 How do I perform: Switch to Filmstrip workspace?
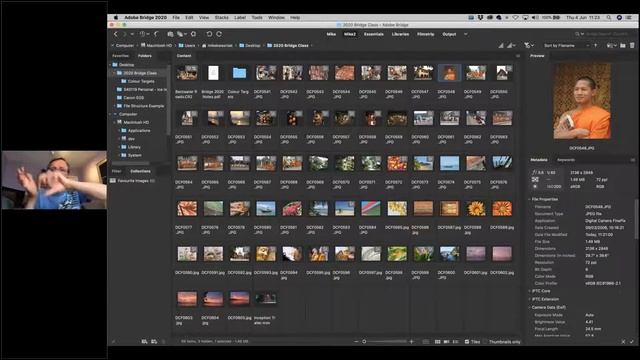tap(426, 34)
